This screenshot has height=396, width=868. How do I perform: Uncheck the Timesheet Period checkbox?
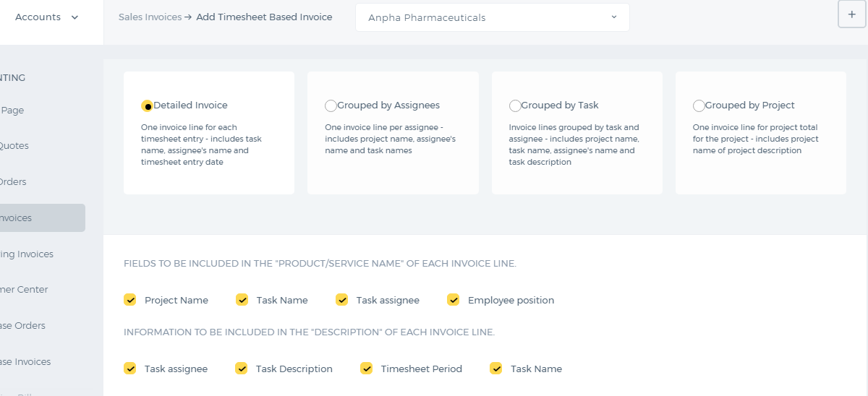[367, 369]
